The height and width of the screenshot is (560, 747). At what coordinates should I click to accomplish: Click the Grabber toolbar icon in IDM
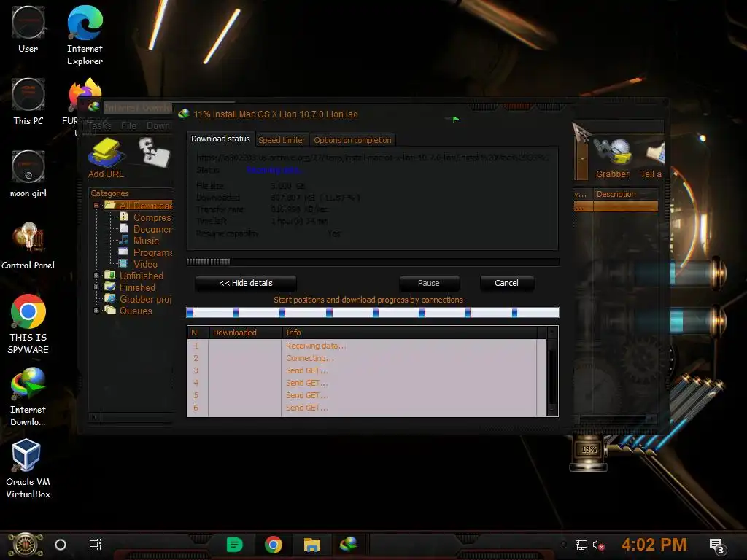[x=613, y=158]
